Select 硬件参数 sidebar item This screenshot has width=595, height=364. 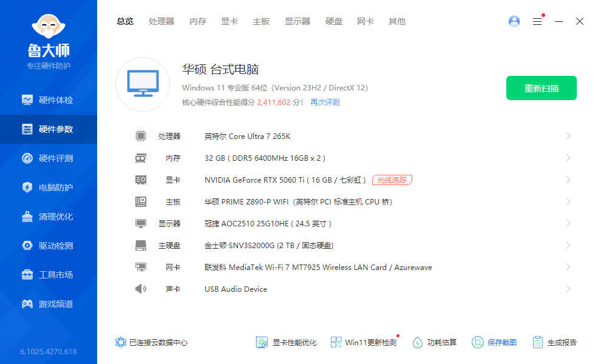[49, 129]
